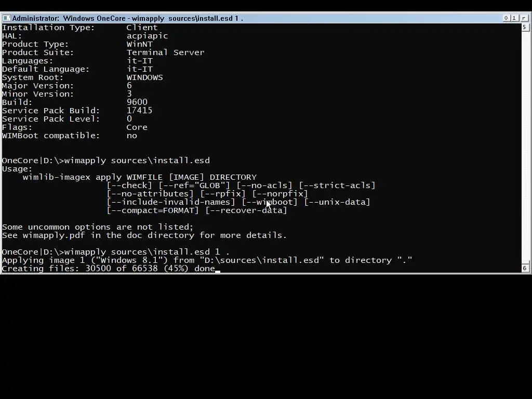The height and width of the screenshot is (399, 532).
Task: Click the '[--compact=FORMAT]' option
Action: click(153, 210)
